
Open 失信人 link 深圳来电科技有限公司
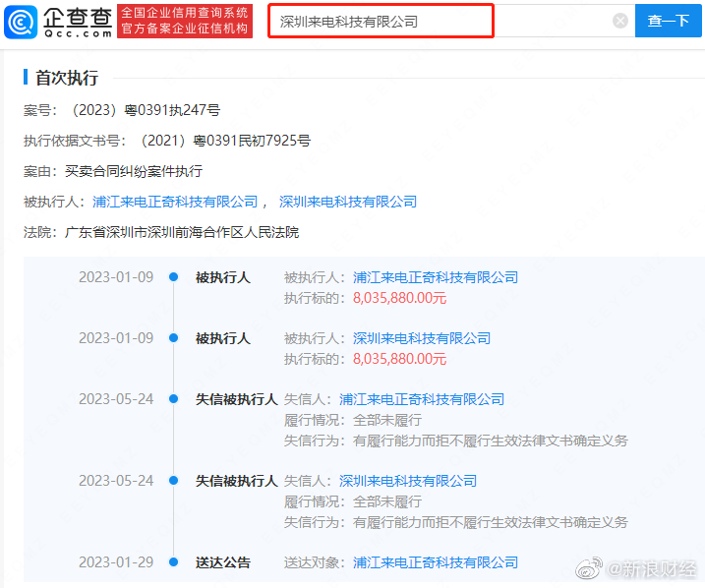pyautogui.click(x=407, y=481)
